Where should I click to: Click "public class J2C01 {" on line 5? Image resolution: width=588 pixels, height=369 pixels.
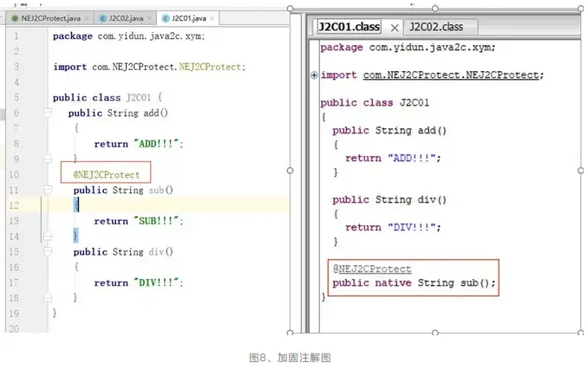(108, 97)
